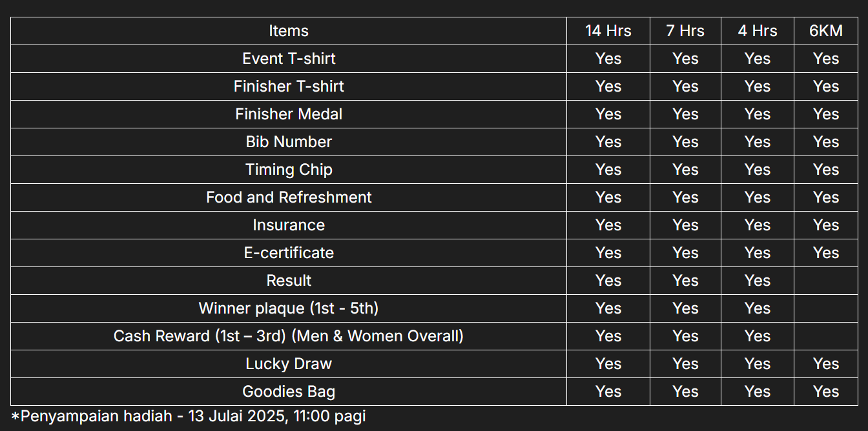Select the Insurance row label
The width and height of the screenshot is (868, 431).
click(x=289, y=225)
